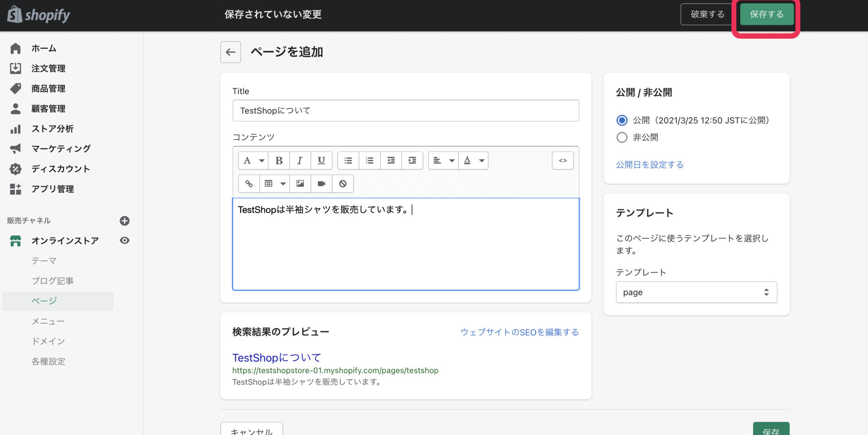Save the page with 保存する
The image size is (868, 435).
point(766,14)
